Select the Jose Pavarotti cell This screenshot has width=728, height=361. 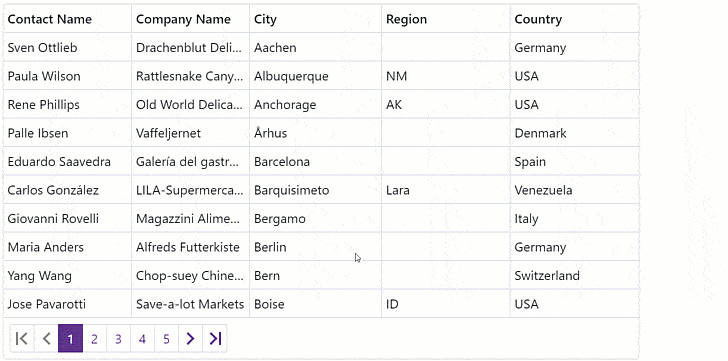point(67,304)
